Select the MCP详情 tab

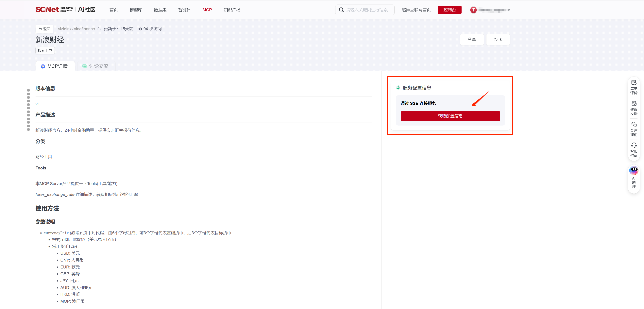(55, 66)
